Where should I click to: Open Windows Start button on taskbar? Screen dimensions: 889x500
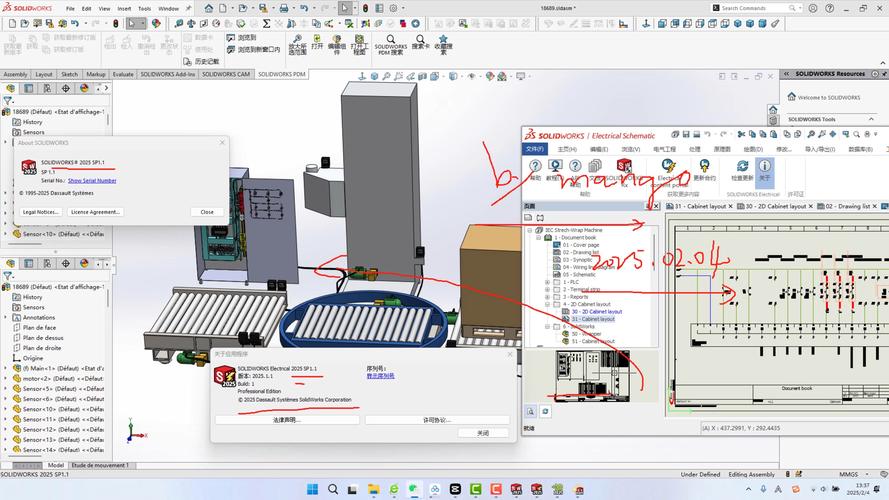pos(312,489)
